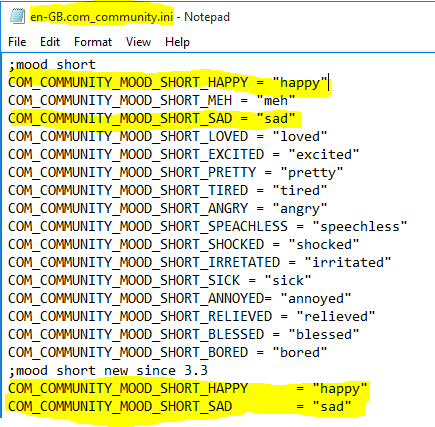Click the Notepad document icon in title bar
Image resolution: width=435 pixels, height=427 pixels.
[17, 16]
